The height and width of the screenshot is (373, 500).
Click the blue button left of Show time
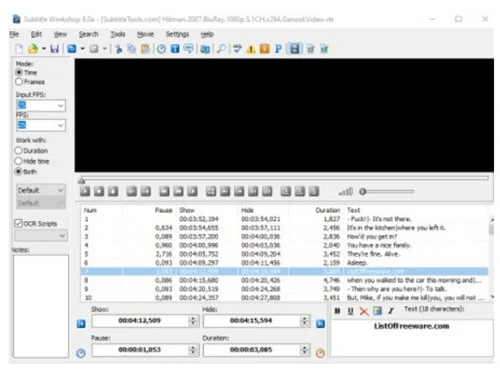coord(81,324)
